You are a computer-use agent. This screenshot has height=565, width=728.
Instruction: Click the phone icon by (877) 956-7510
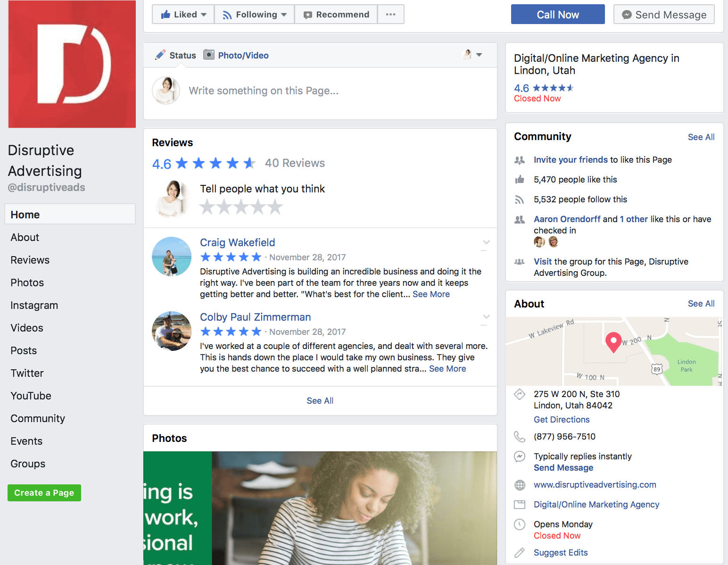pyautogui.click(x=520, y=437)
